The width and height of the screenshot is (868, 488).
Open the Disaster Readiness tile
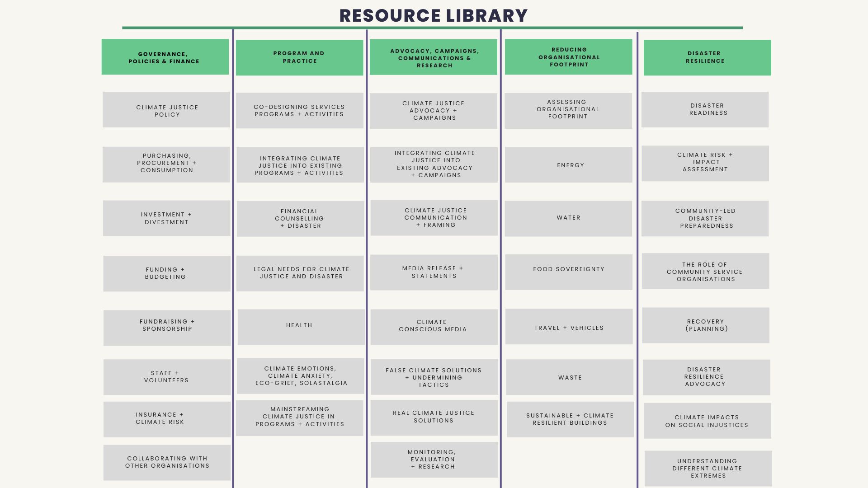click(x=705, y=110)
